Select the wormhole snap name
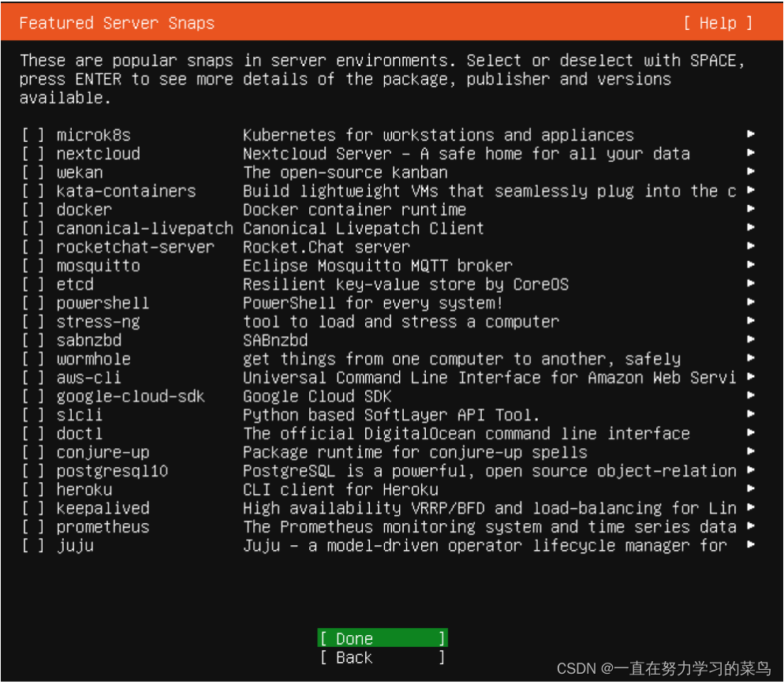784x684 pixels. [94, 359]
